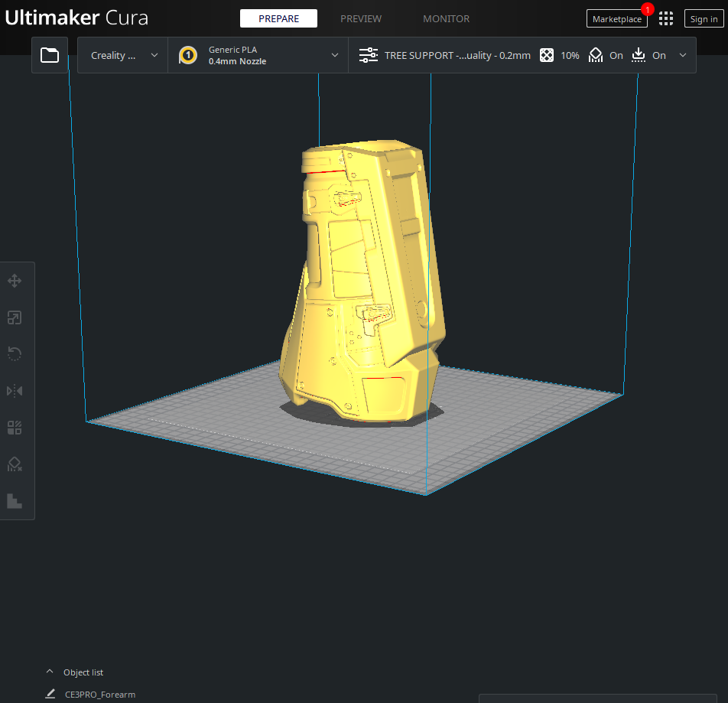Select the Scale tool
This screenshot has width=728, height=703.
tap(15, 317)
